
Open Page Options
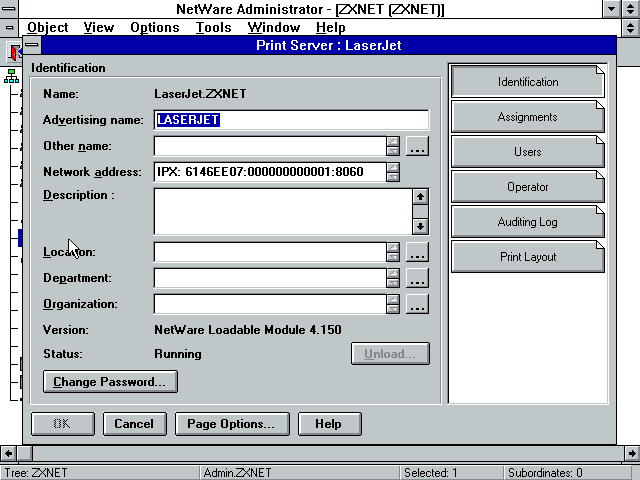pyautogui.click(x=232, y=424)
